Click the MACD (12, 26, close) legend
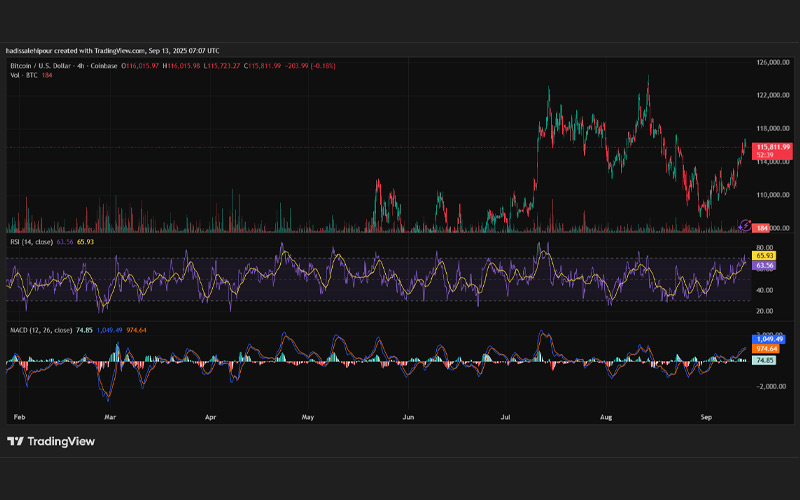This screenshot has height=500, width=800. click(x=41, y=330)
